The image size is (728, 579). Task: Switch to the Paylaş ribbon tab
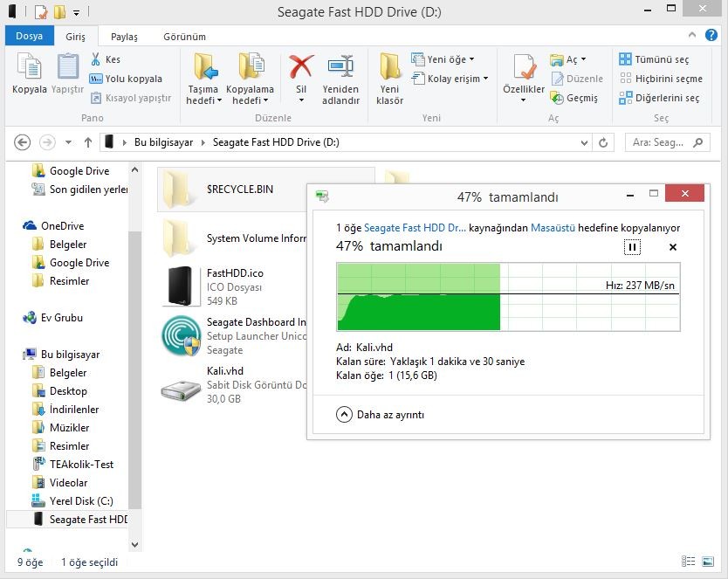(124, 36)
